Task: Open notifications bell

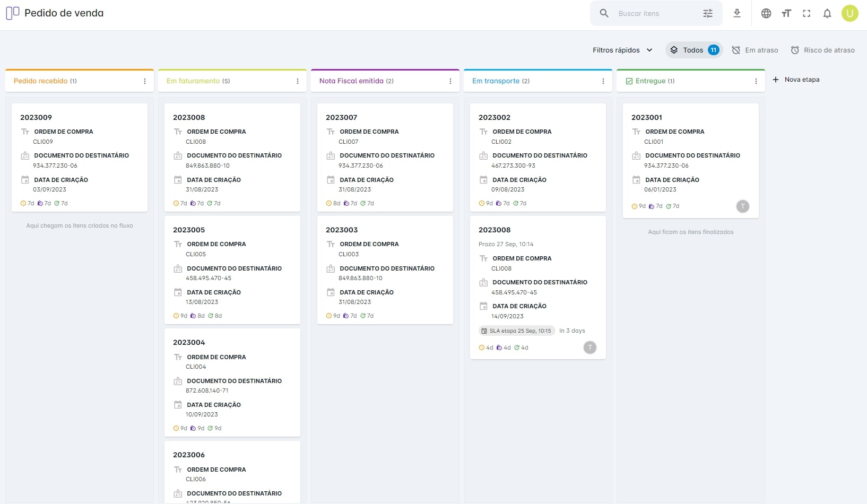Action: click(827, 13)
